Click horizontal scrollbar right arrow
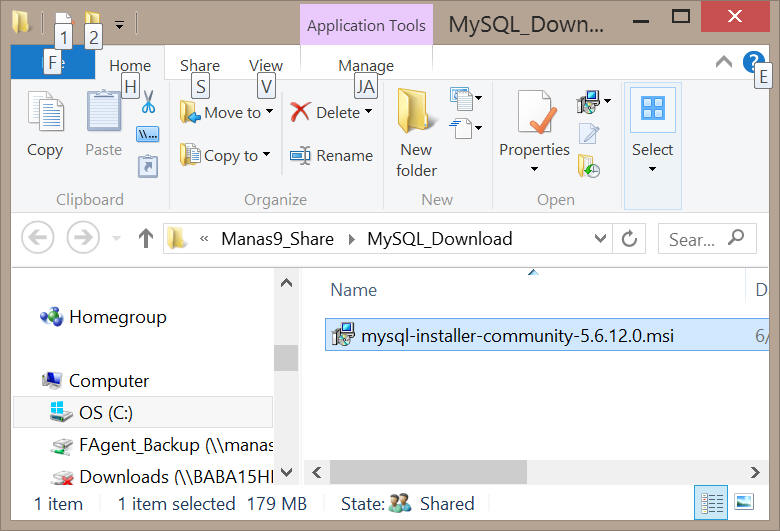780x531 pixels. pyautogui.click(x=755, y=472)
